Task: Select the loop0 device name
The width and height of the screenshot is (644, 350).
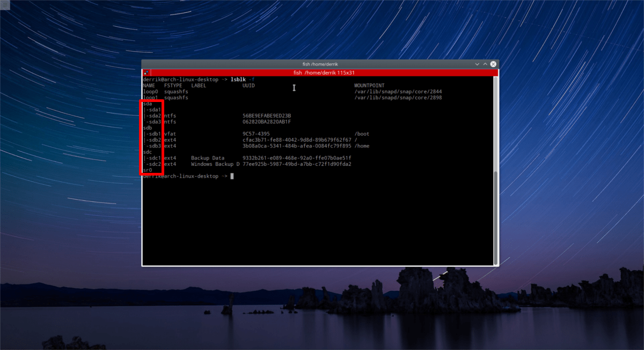Action: pos(150,91)
